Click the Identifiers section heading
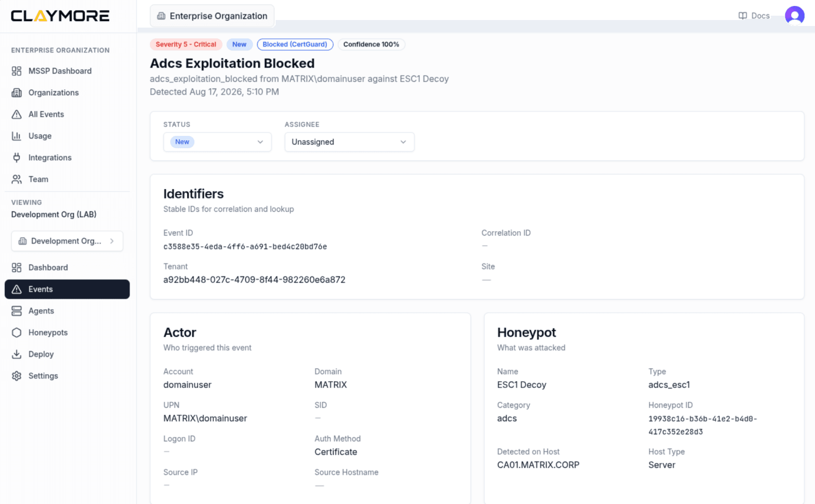 coord(193,194)
